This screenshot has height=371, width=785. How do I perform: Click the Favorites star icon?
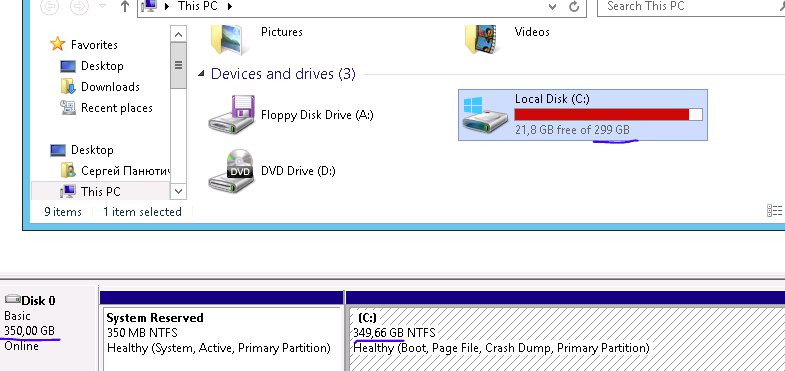(x=58, y=44)
